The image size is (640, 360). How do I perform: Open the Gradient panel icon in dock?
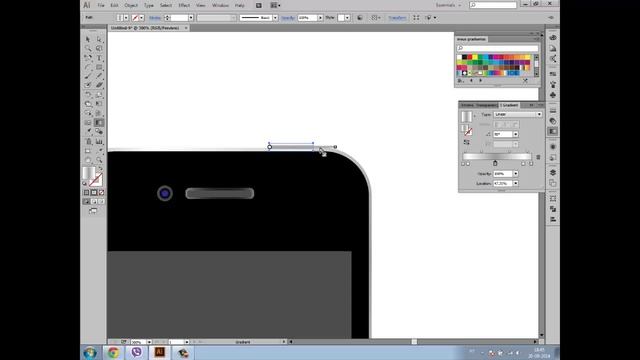[553, 131]
